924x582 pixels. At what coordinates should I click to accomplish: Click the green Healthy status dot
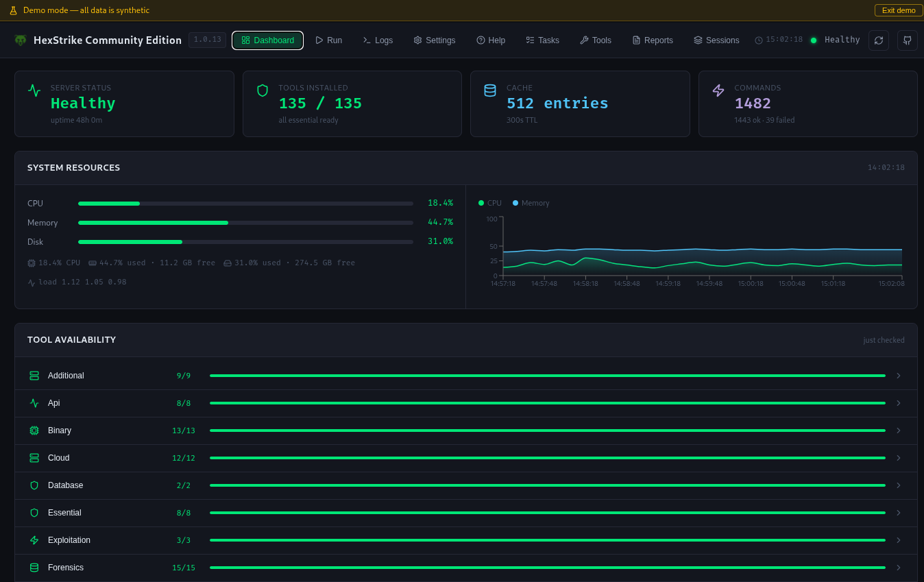pos(814,40)
